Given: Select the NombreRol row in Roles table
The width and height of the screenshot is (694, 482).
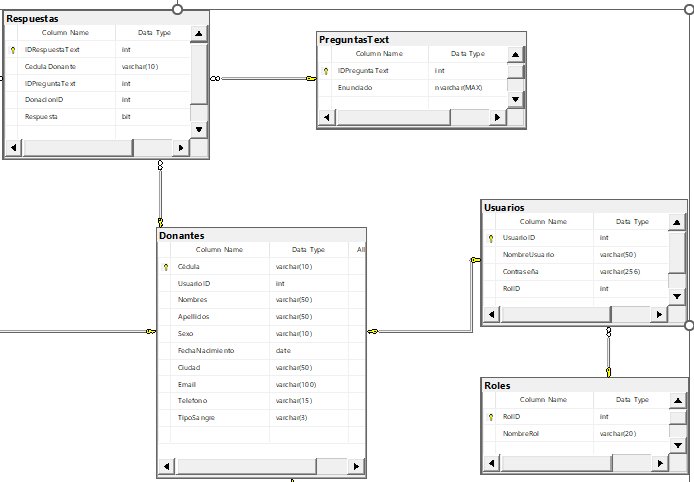Looking at the screenshot, I should pyautogui.click(x=521, y=433).
